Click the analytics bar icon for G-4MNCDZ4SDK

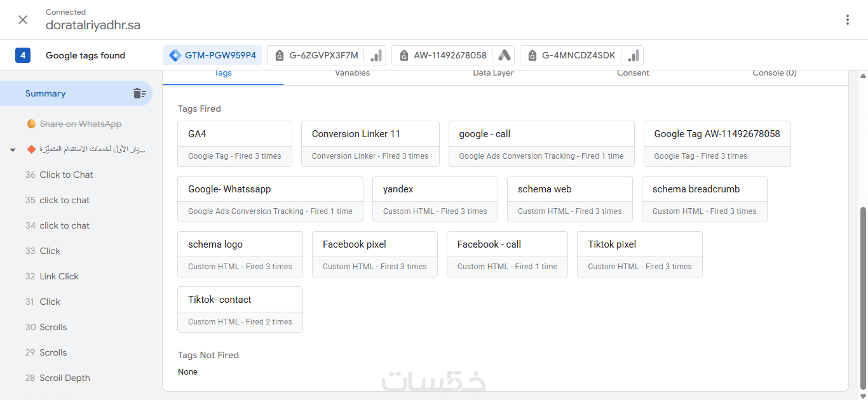tap(633, 56)
